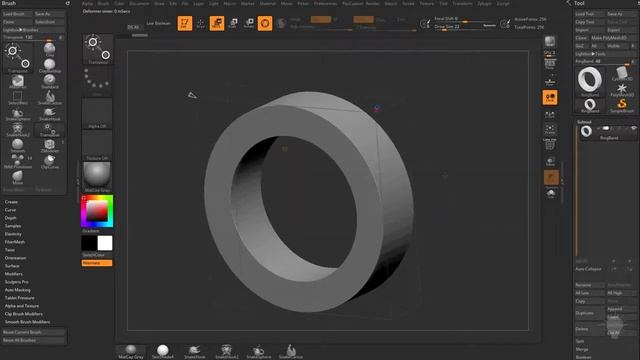640x360 pixels.
Task: Expand the Auto Masking section
Action: point(18,290)
